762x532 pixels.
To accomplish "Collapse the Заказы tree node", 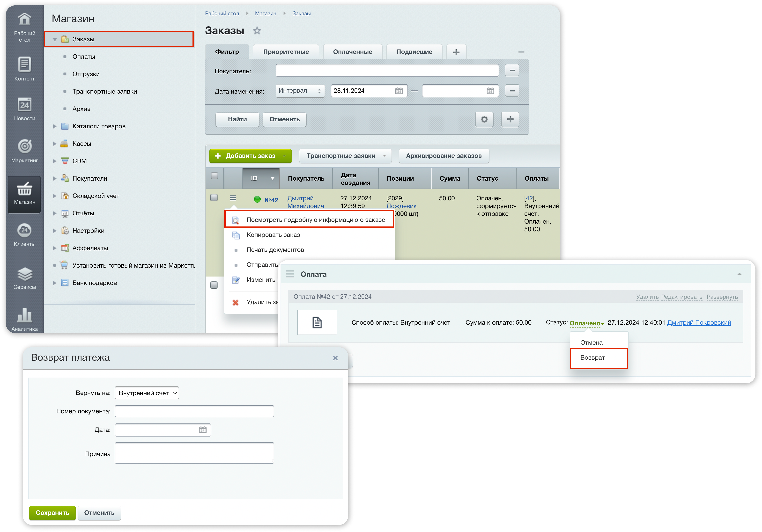I will tap(55, 40).
